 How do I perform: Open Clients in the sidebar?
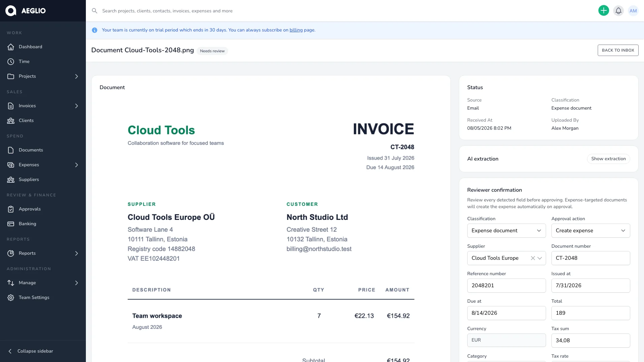click(x=43, y=121)
